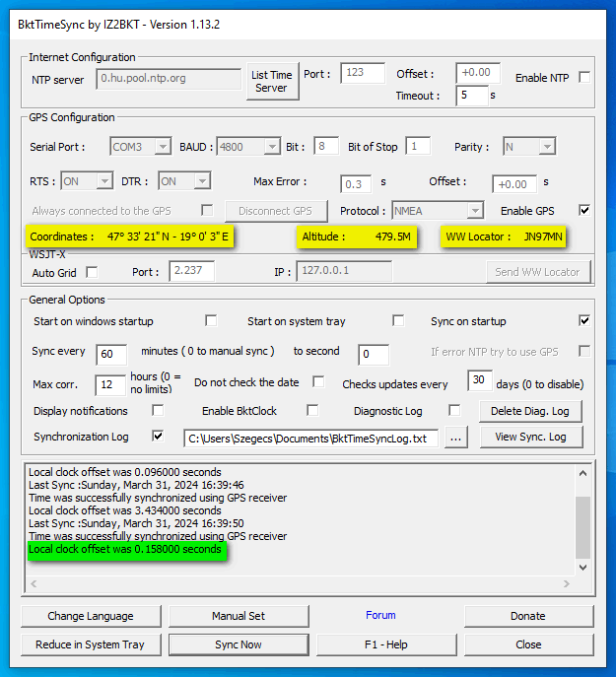This screenshot has width=616, height=677.
Task: Click the Donate button
Action: pos(528,616)
